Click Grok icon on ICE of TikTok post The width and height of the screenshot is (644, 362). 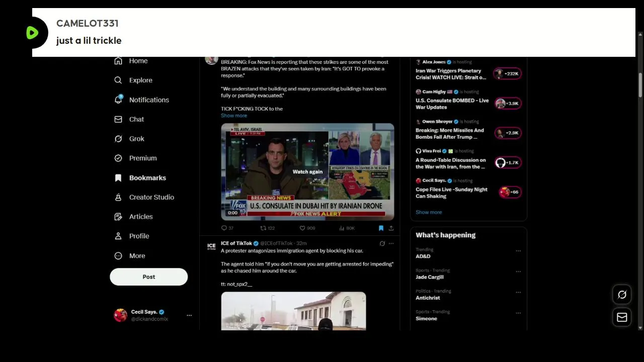click(x=382, y=243)
